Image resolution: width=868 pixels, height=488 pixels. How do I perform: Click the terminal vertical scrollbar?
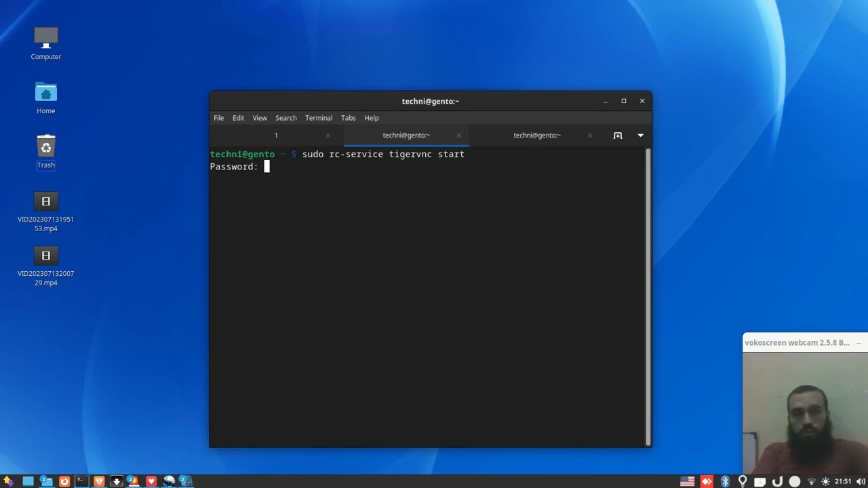648,296
